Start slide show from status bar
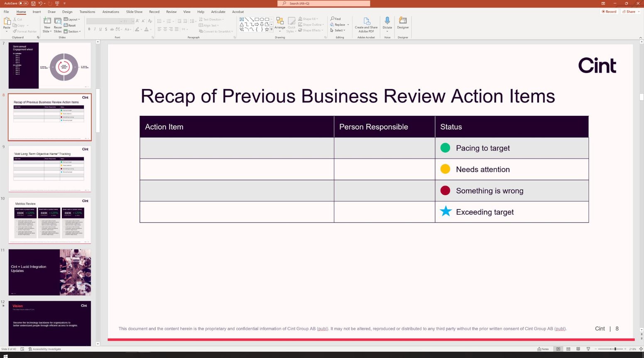The image size is (644, 358). (x=588, y=349)
